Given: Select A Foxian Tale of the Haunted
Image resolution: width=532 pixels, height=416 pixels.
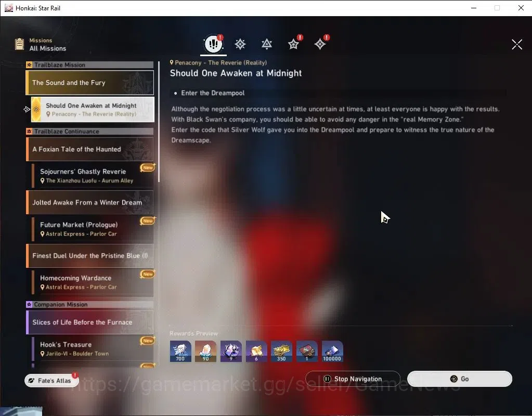Looking at the screenshot, I should [x=90, y=149].
